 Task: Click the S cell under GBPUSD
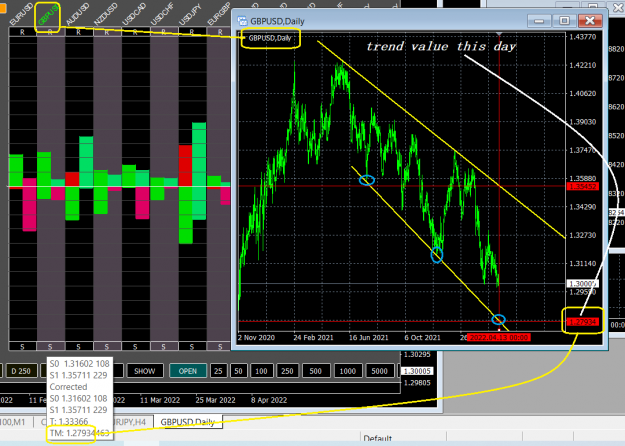point(50,347)
